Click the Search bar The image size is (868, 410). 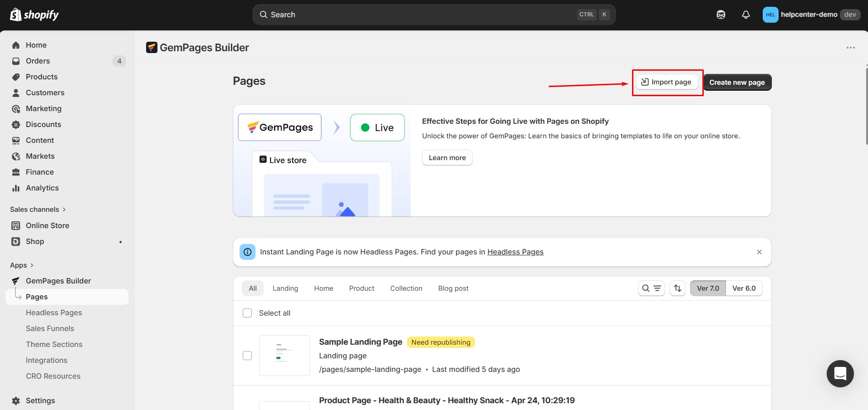[434, 15]
